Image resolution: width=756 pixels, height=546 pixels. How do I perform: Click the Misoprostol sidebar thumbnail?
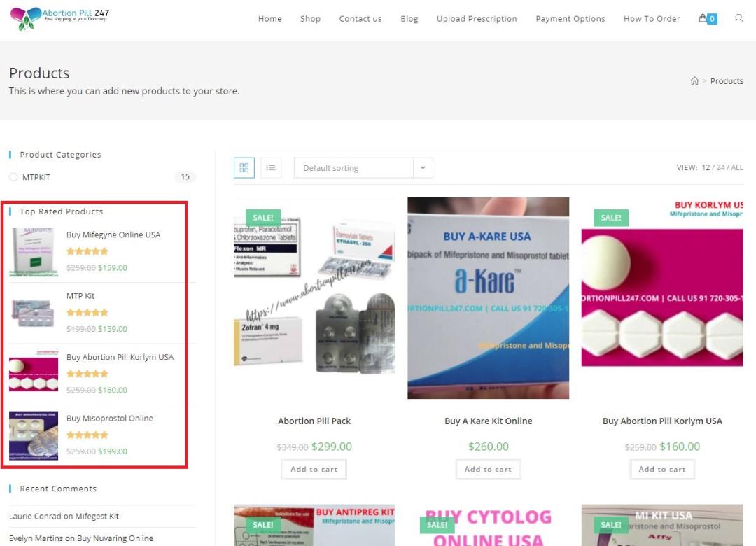(34, 435)
